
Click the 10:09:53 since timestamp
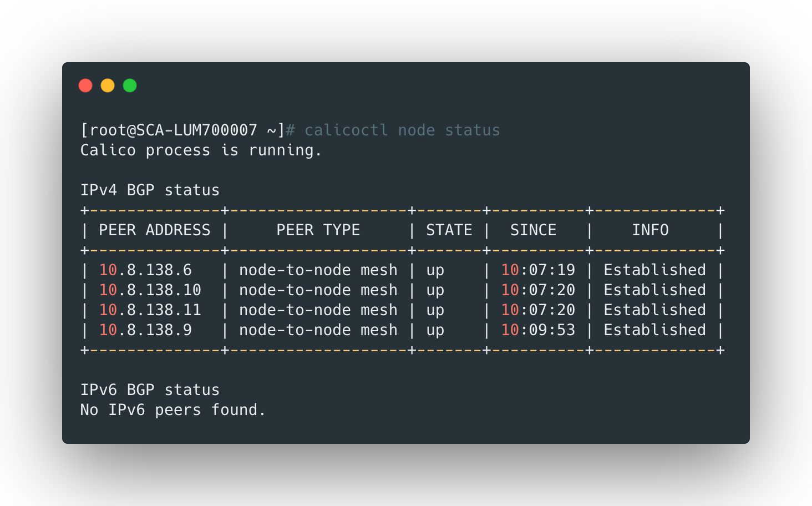tap(538, 330)
